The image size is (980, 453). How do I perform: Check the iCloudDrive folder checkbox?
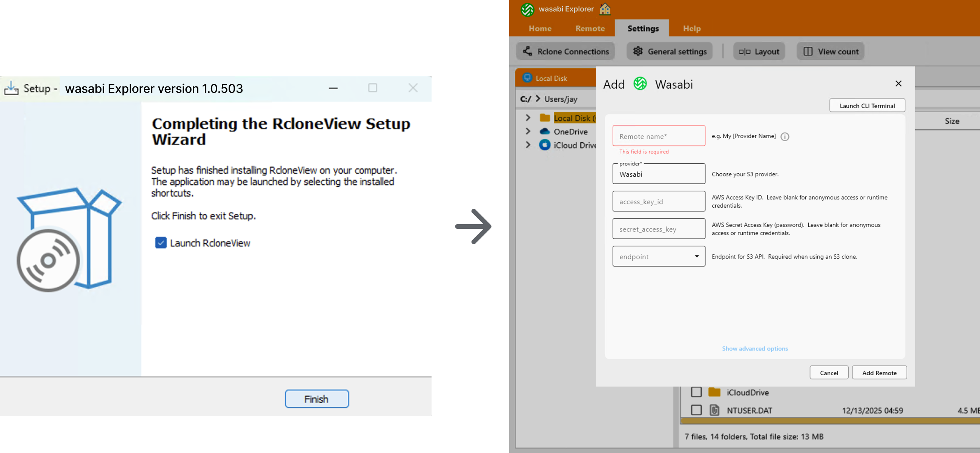pyautogui.click(x=696, y=392)
